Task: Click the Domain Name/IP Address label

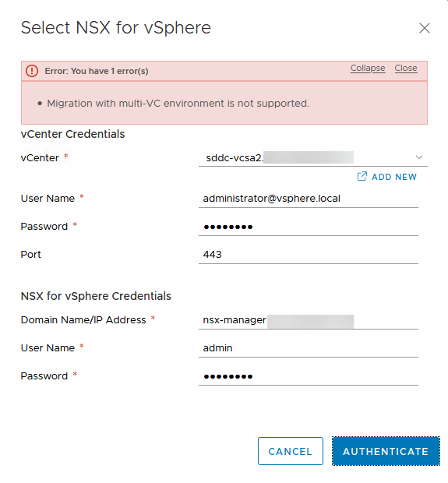Action: pos(83,320)
